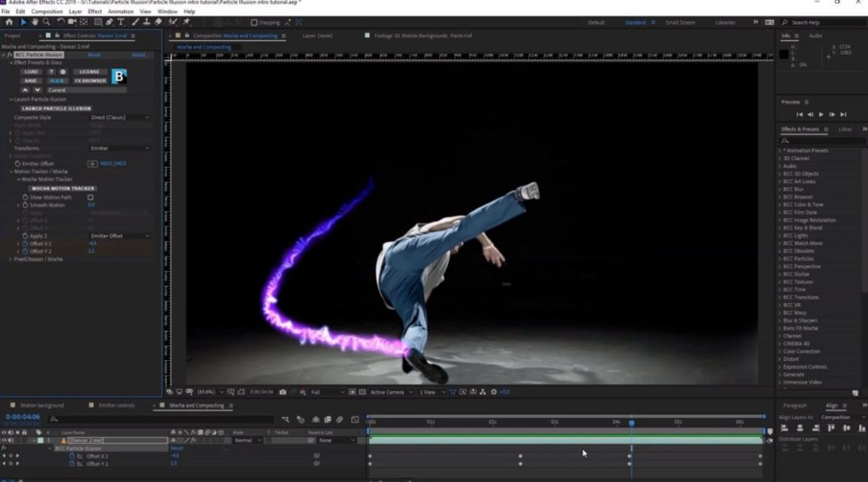Select the Horizontal Type tool
Image resolution: width=868 pixels, height=482 pixels.
(x=121, y=22)
